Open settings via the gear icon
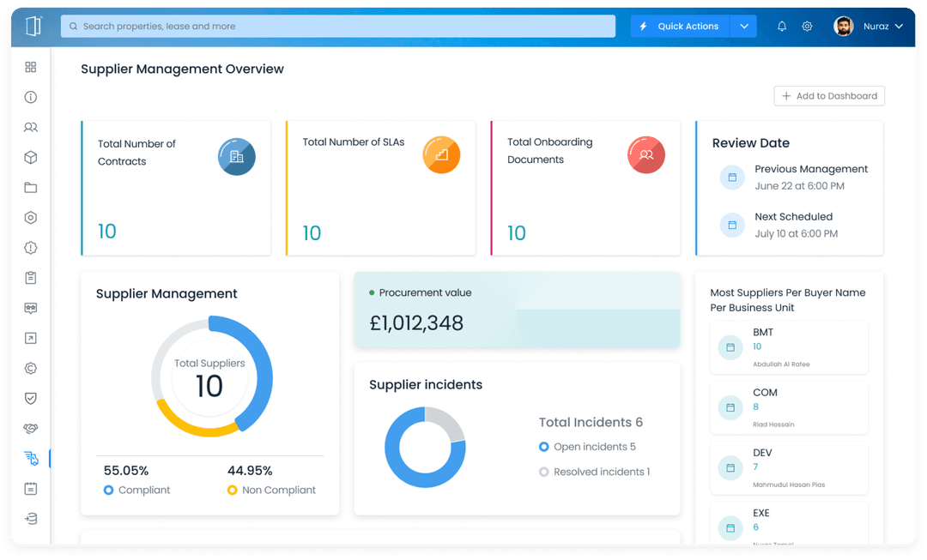This screenshot has height=560, width=927. (807, 26)
